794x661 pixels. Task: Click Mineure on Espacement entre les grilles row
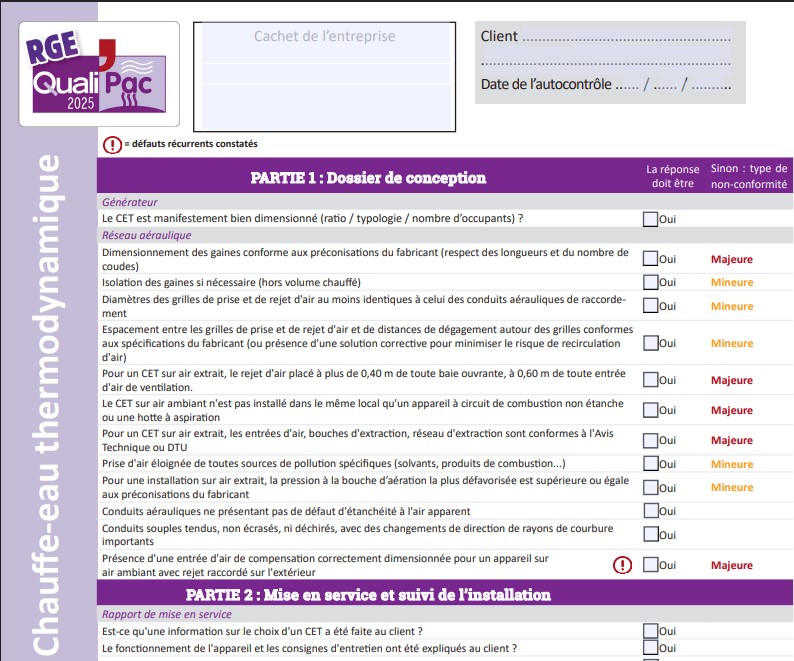pyautogui.click(x=732, y=343)
